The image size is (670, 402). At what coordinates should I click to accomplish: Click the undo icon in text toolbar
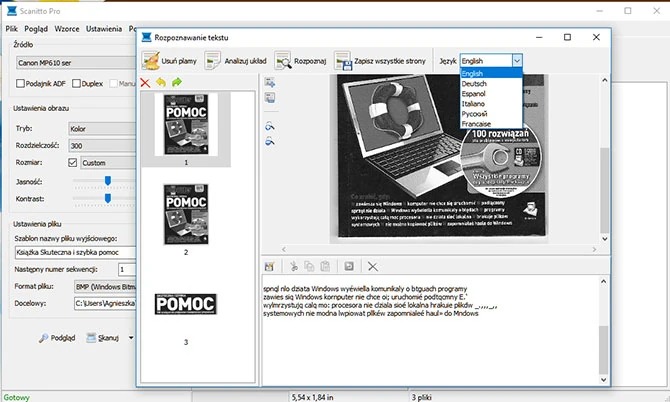click(x=349, y=267)
